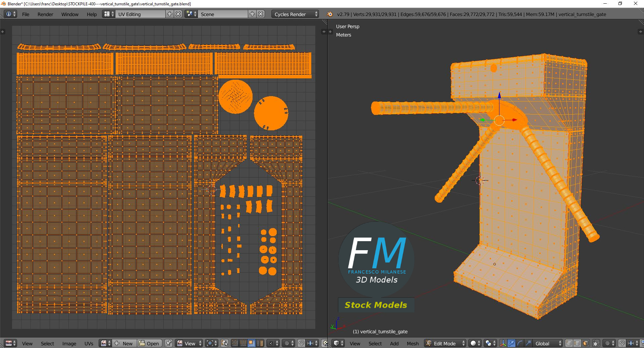Open an image file
Image resolution: width=644 pixels, height=348 pixels.
pos(150,343)
